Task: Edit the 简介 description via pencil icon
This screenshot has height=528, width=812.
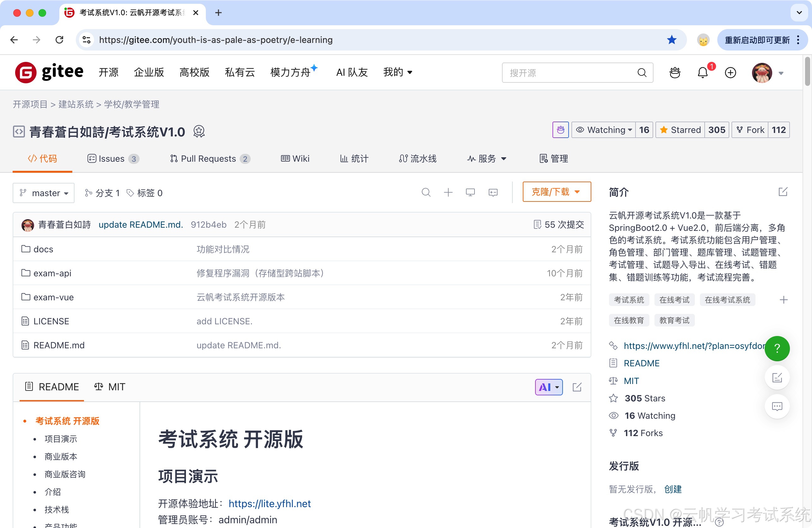Action: [x=783, y=192]
